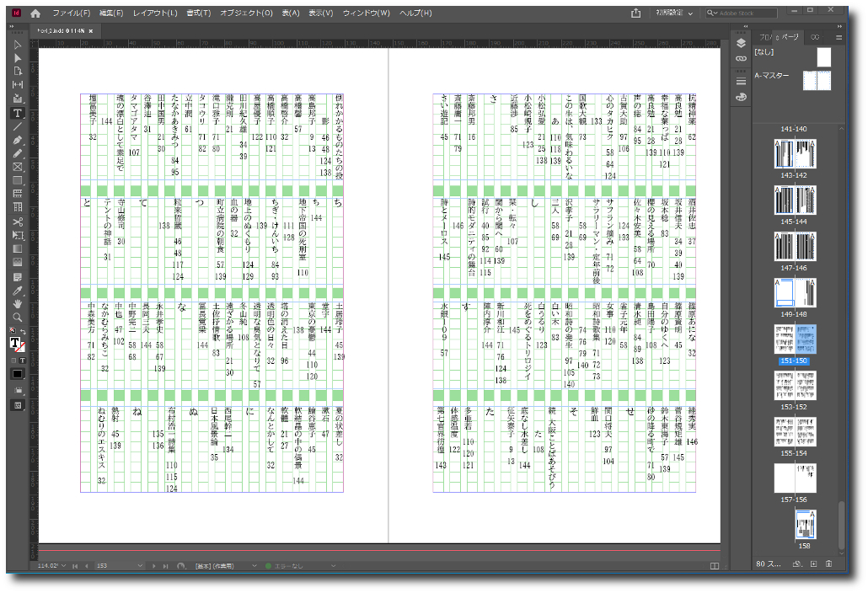Open the Layers panel icon

point(741,43)
